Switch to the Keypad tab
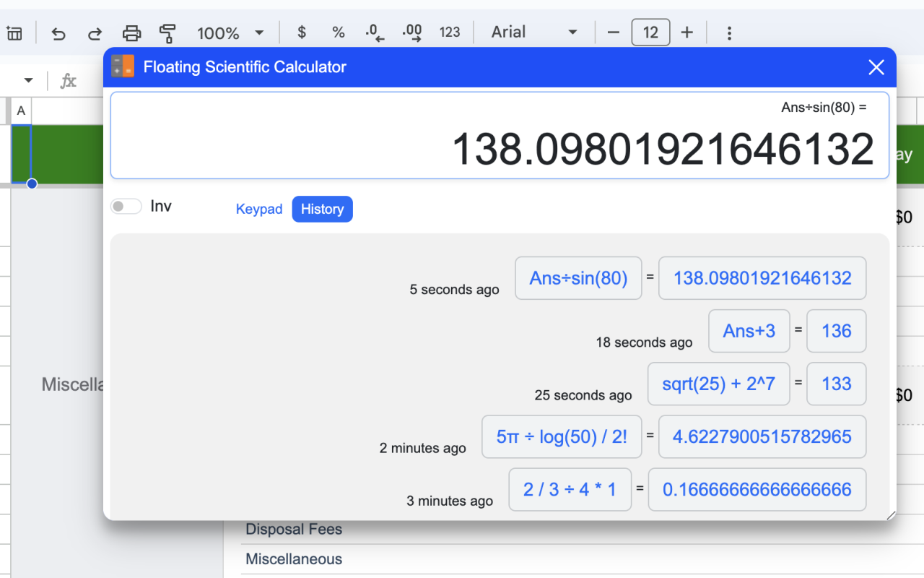 click(x=259, y=209)
